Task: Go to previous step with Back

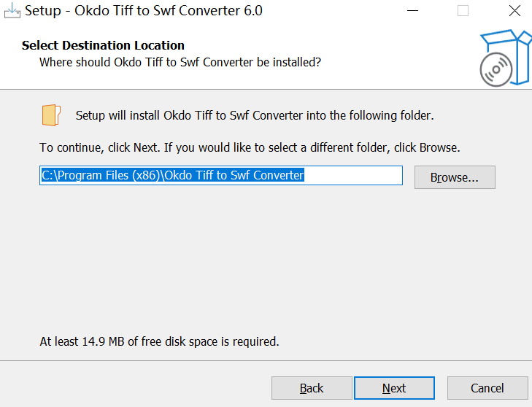Action: click(312, 388)
